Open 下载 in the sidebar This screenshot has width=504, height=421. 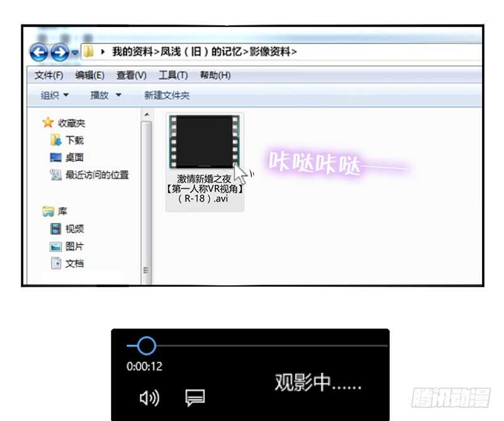point(74,140)
